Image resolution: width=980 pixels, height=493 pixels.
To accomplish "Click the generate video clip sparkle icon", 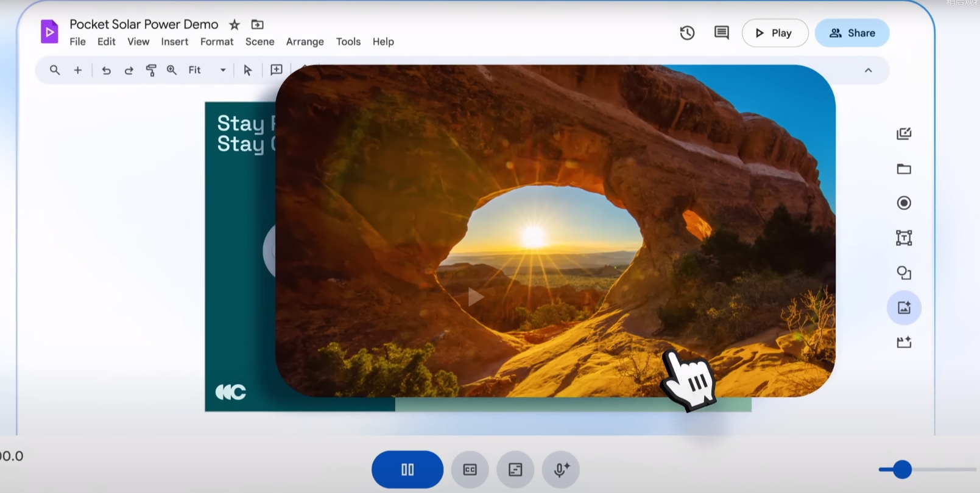I will tap(904, 342).
